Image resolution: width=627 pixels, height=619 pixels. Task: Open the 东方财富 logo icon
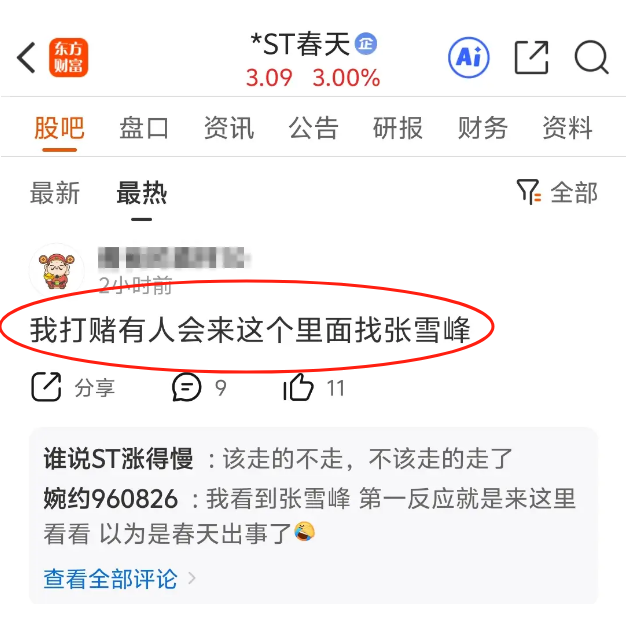(x=68, y=57)
